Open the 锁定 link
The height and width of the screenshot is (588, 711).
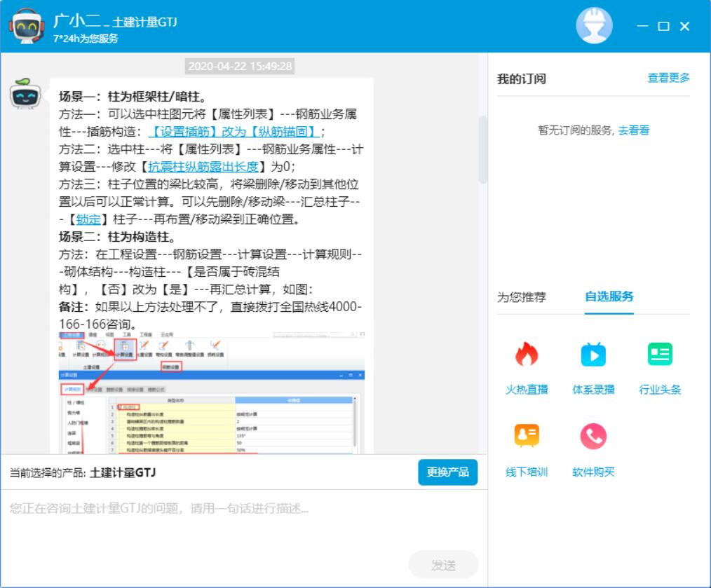click(x=88, y=219)
